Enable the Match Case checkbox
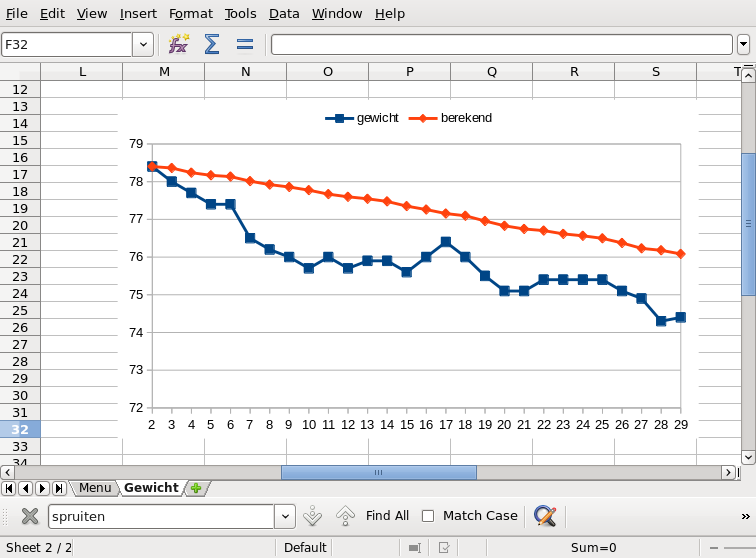756x558 pixels. 428,516
